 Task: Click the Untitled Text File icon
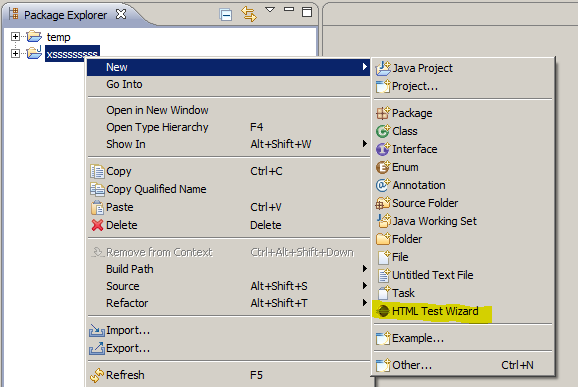tap(384, 275)
